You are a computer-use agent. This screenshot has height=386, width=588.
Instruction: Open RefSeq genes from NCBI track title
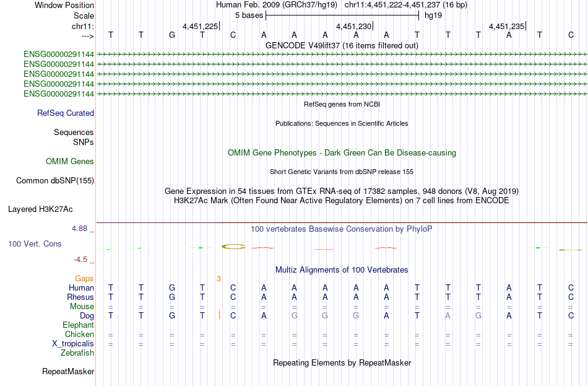342,104
